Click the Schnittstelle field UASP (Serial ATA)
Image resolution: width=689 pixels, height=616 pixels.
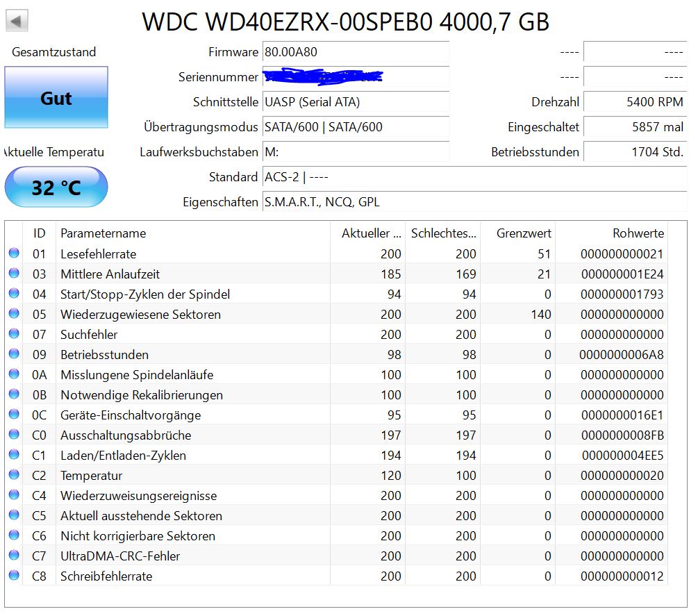click(x=356, y=102)
